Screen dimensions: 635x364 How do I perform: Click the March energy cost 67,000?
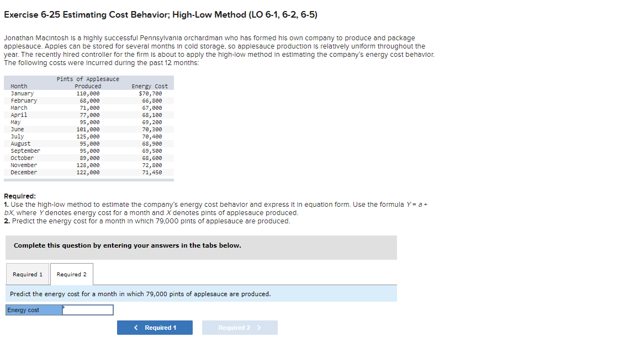coord(152,108)
